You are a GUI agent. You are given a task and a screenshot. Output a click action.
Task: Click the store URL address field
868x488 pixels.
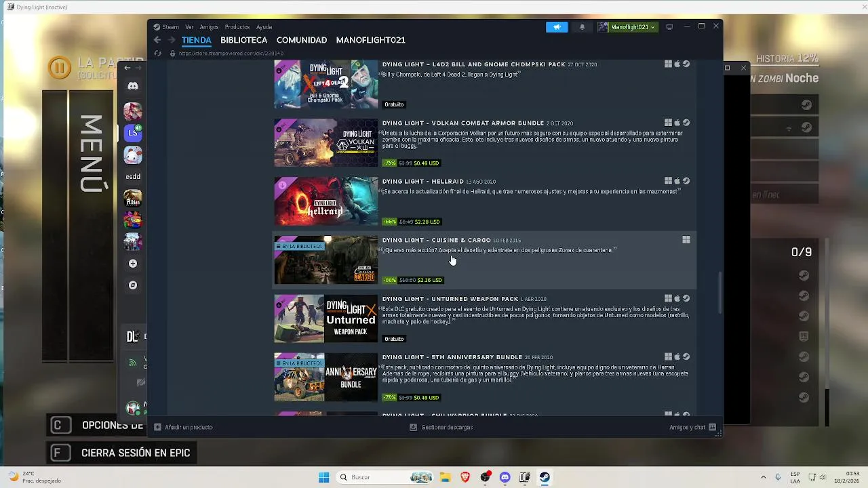(x=231, y=54)
